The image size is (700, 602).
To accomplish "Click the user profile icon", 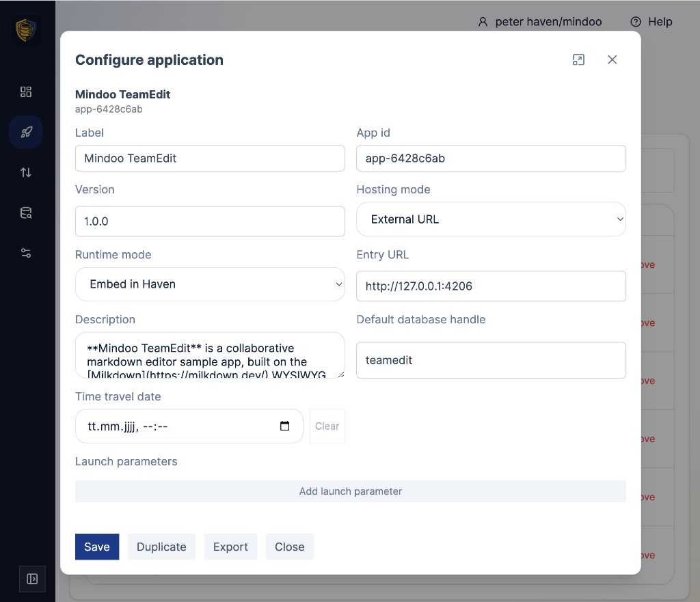I will coord(483,22).
